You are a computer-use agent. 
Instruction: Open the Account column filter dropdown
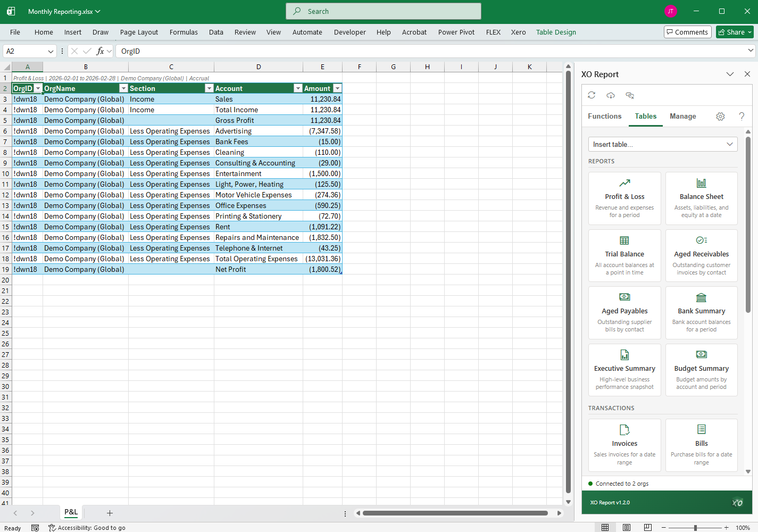click(298, 88)
